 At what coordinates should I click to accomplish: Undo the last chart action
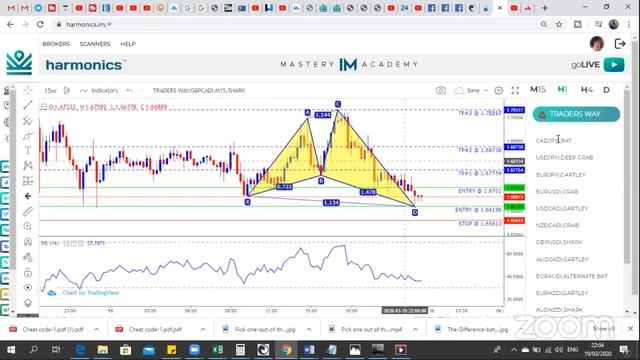[129, 91]
